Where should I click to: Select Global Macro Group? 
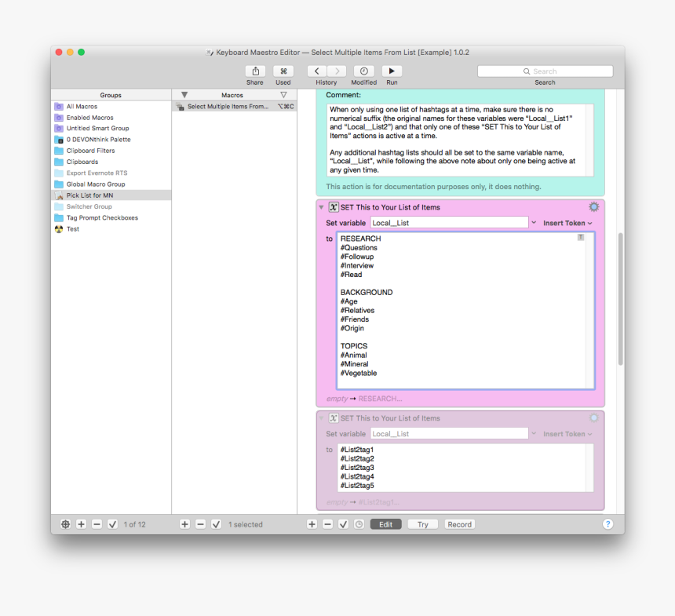point(111,184)
